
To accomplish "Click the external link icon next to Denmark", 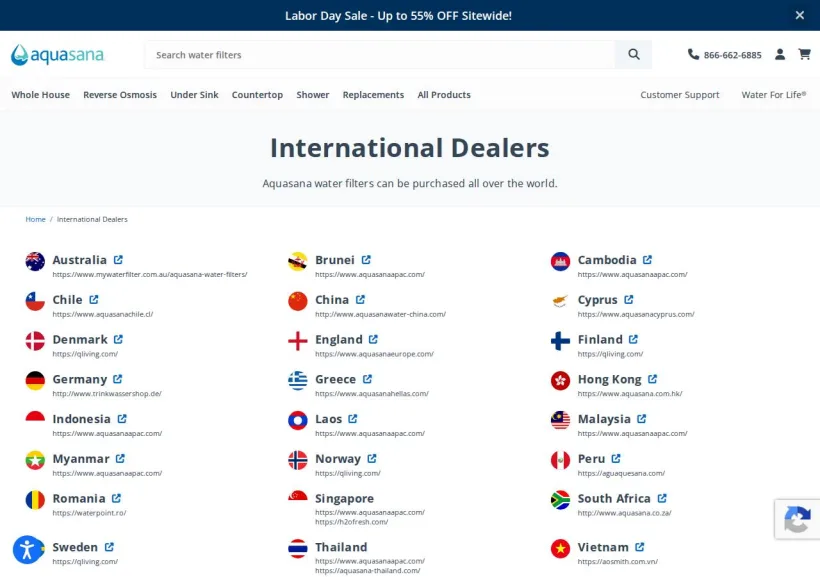I will (x=118, y=339).
